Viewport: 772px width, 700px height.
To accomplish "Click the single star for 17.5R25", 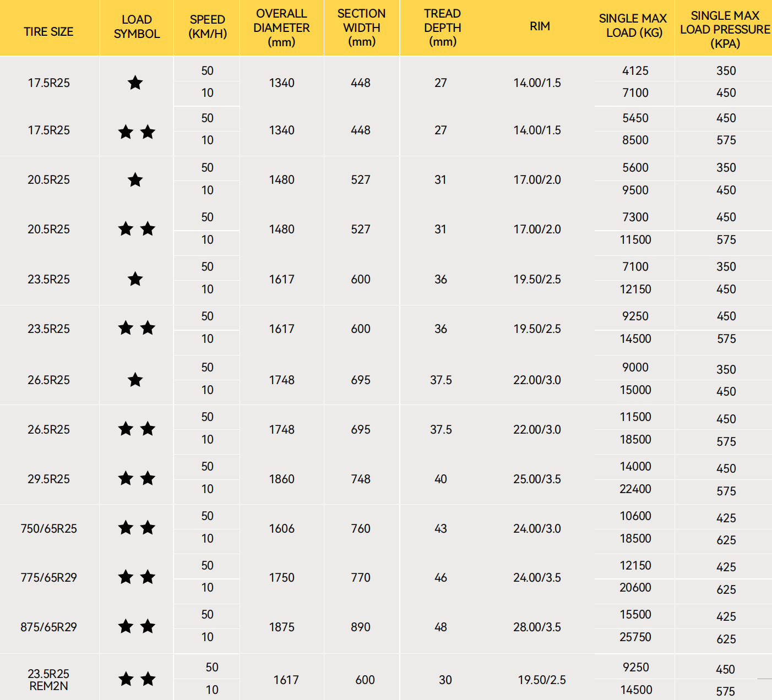I will (x=135, y=83).
